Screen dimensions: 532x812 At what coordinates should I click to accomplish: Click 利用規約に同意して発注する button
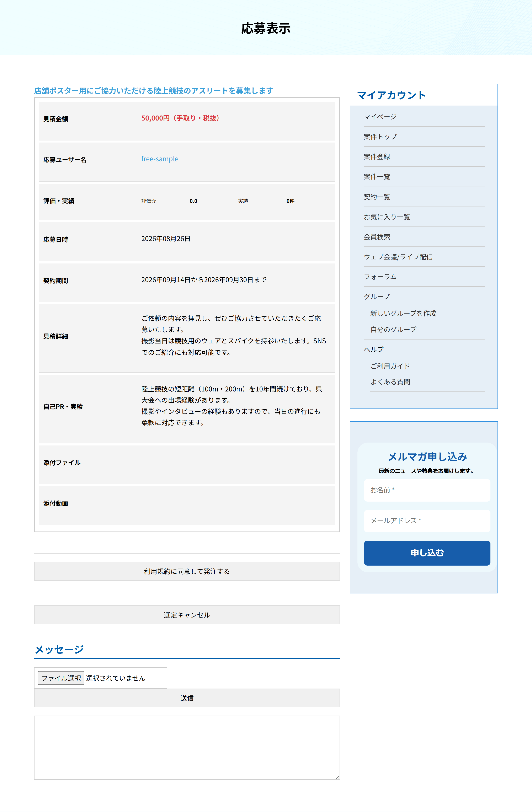(187, 571)
